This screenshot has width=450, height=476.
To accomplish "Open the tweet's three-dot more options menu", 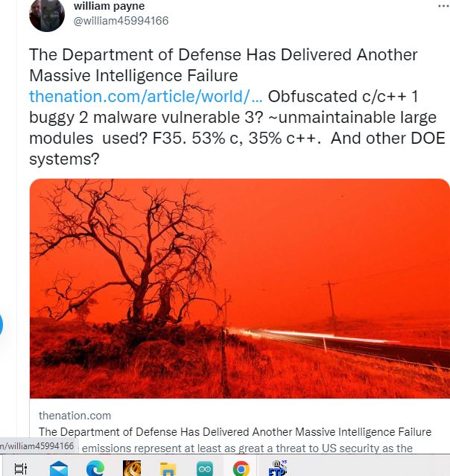I will (444, 6).
